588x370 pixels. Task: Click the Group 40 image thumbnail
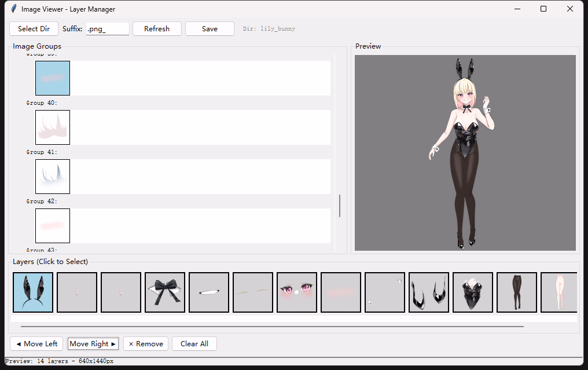(53, 127)
